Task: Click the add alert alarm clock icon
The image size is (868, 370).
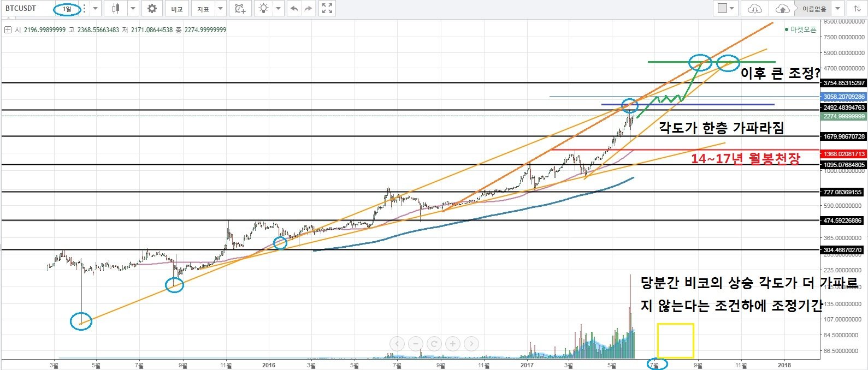Action: [239, 9]
